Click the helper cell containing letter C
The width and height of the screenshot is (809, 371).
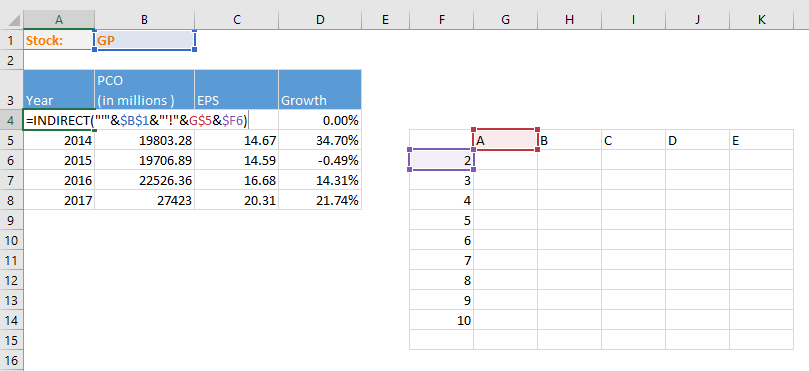pos(633,140)
